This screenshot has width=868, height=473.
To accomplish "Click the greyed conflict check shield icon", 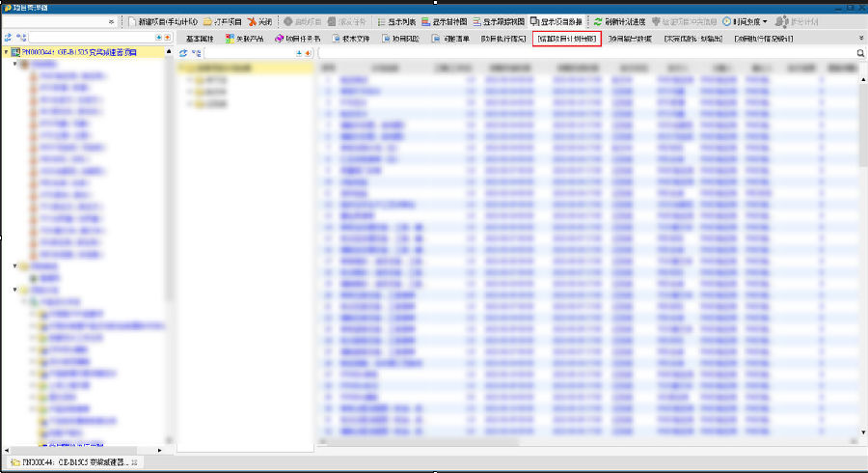I will coord(656,21).
